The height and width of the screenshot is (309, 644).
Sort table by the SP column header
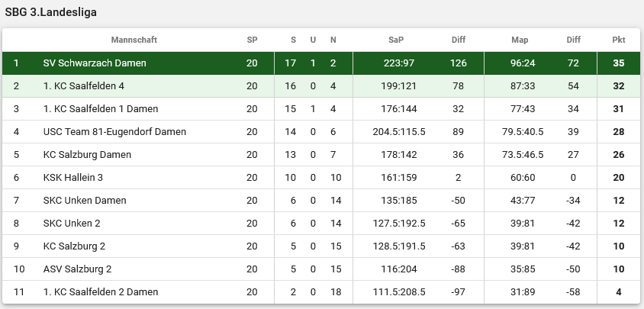click(x=252, y=40)
